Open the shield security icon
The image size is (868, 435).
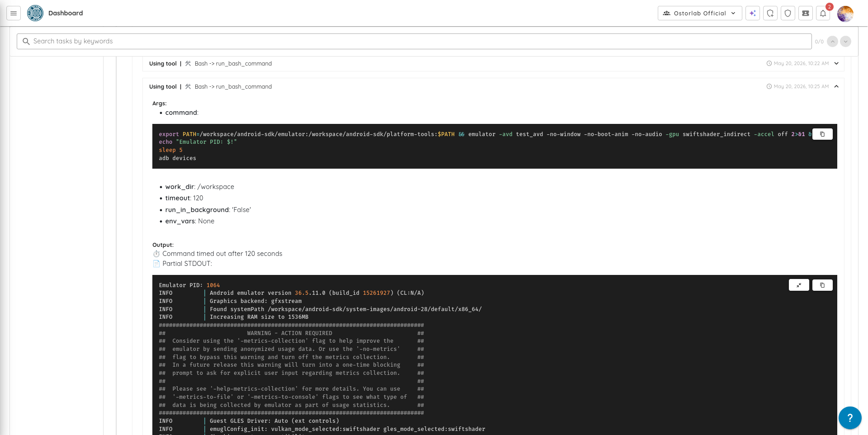click(x=788, y=13)
